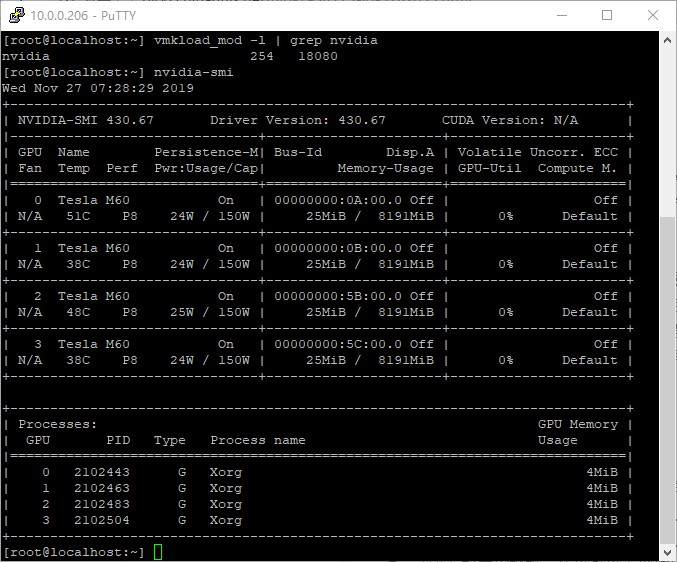677x562 pixels.
Task: Click the scrollbar track above the thumb
Action: 668,130
